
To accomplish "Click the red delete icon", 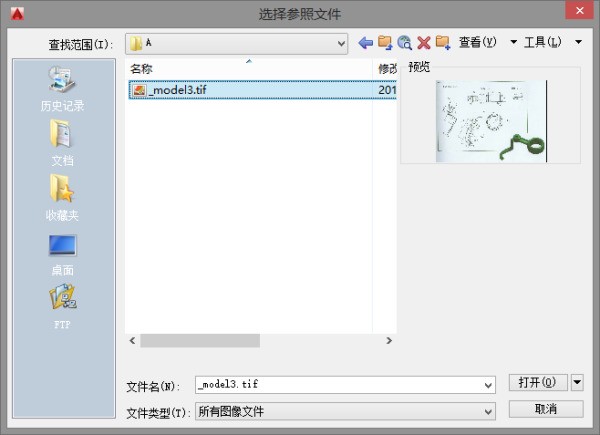I will pyautogui.click(x=423, y=43).
